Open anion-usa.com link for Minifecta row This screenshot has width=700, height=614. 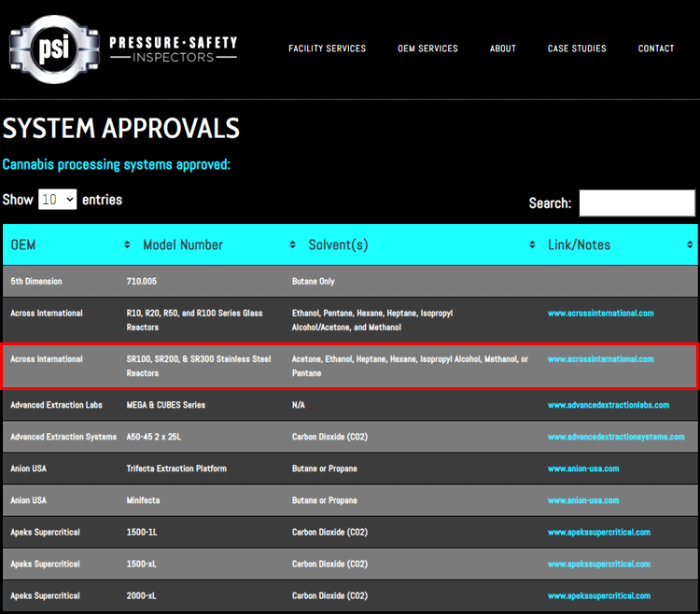582,500
